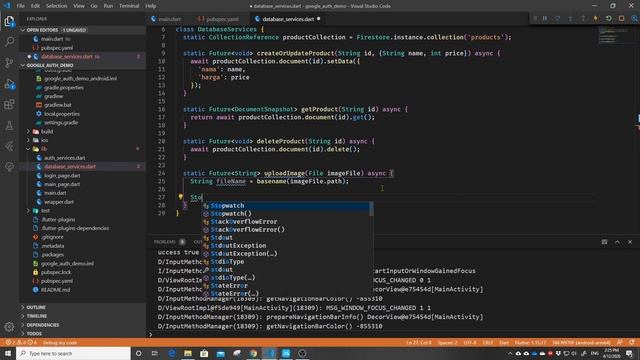Click the Windows taskbar search box
Viewport: 640px width, 360px height.
click(73, 353)
